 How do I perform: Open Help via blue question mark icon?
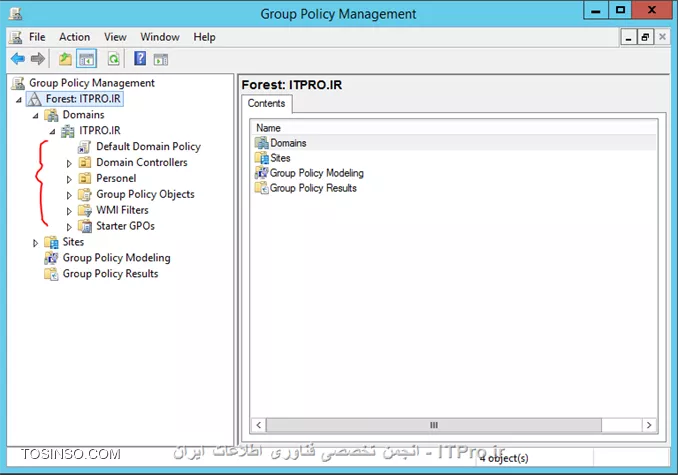pos(140,58)
